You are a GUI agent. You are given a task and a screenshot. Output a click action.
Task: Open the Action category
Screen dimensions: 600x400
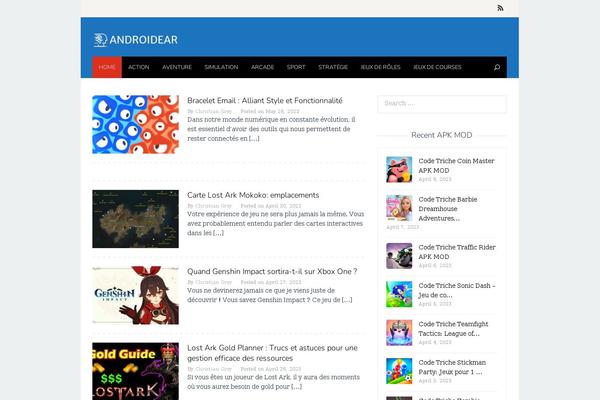[139, 67]
